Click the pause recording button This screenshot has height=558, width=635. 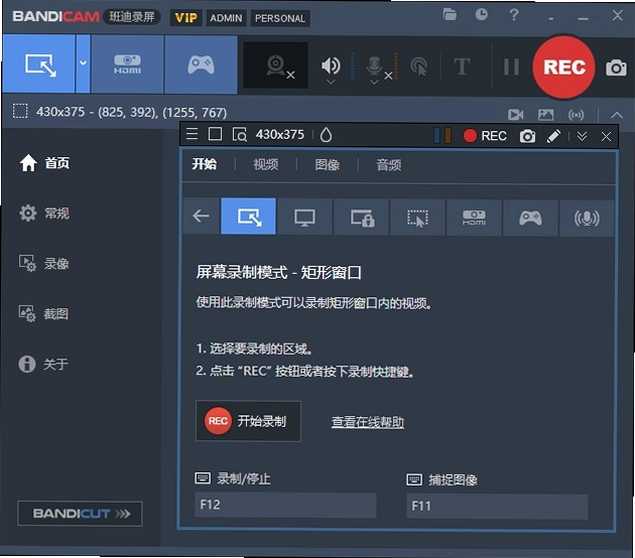tap(511, 67)
